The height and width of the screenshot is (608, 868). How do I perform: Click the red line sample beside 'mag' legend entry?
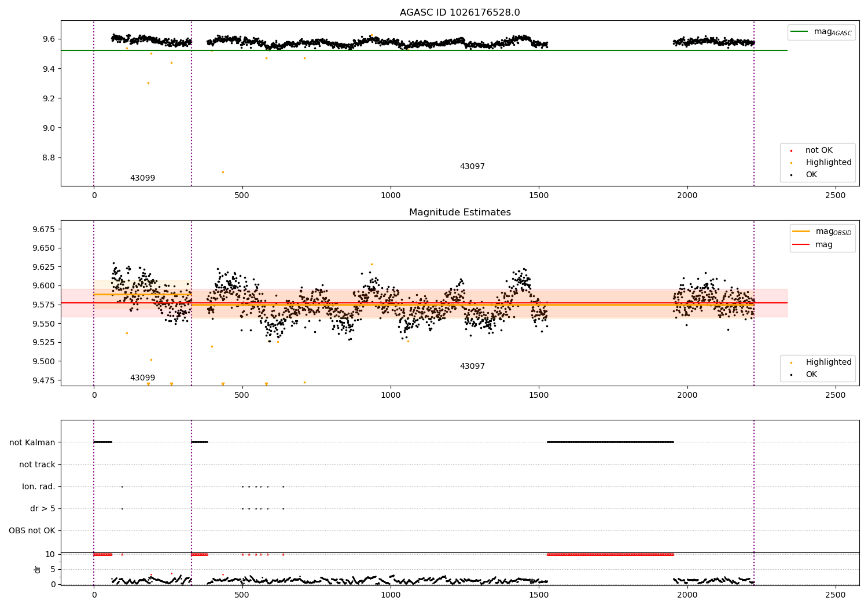[x=801, y=245]
